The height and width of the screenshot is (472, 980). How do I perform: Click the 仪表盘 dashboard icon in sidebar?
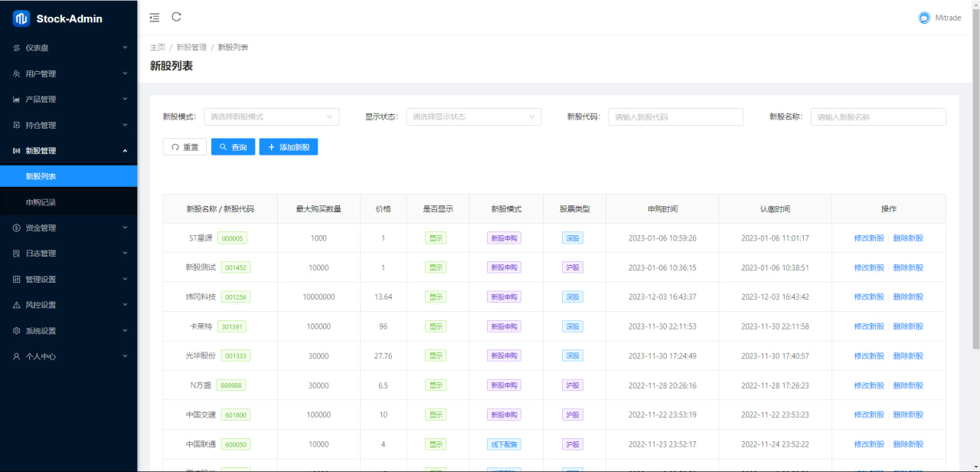tap(17, 48)
